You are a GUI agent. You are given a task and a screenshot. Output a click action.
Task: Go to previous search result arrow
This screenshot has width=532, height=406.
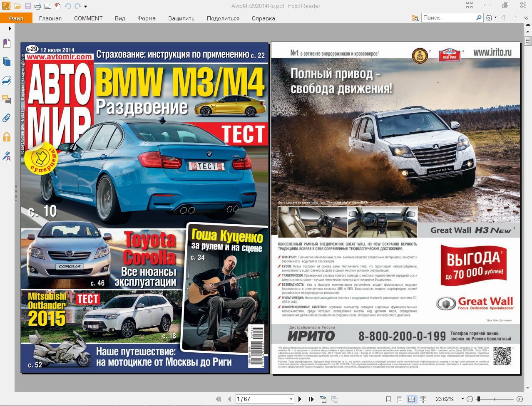503,18
